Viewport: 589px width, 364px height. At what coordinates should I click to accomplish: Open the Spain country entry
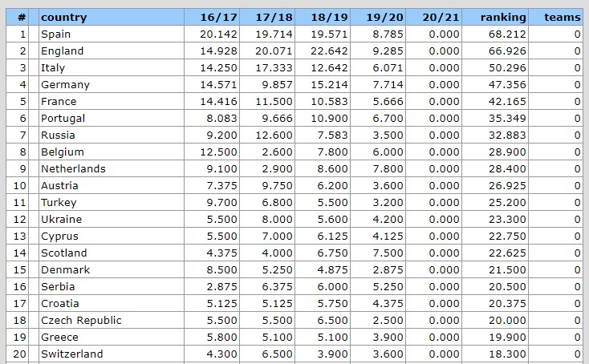[x=56, y=34]
